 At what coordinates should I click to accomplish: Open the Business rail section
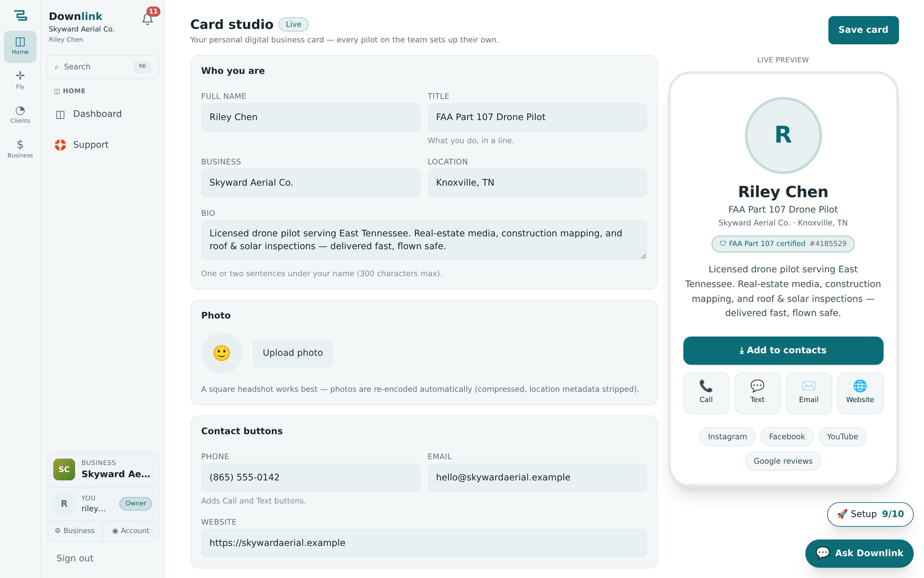coord(20,149)
